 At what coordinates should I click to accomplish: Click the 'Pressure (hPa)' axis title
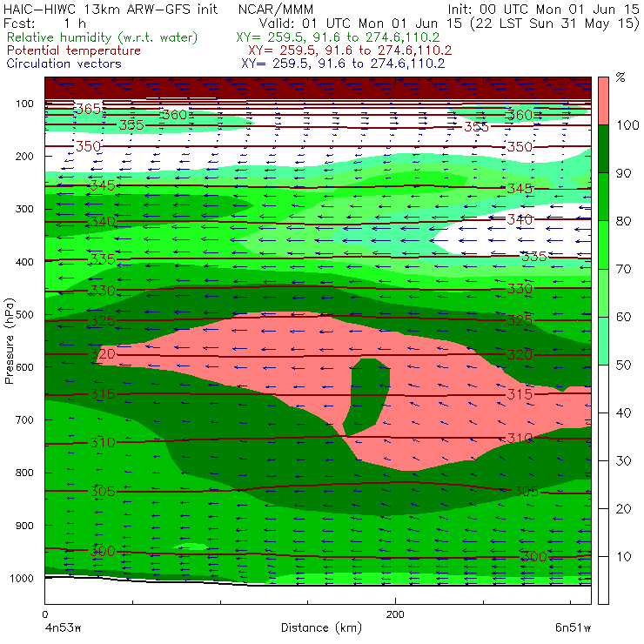(x=10, y=341)
